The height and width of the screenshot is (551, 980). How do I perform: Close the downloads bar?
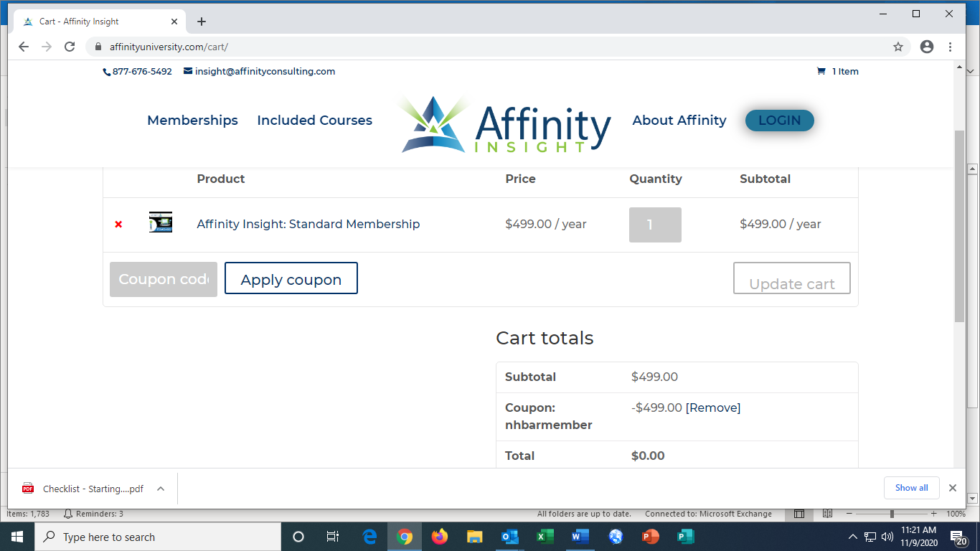tap(953, 488)
